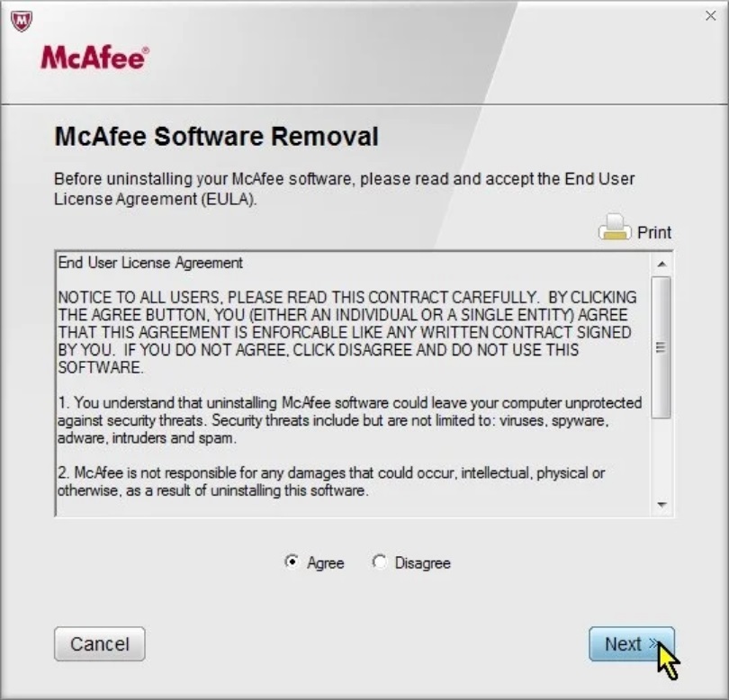The width and height of the screenshot is (729, 700).
Task: Click the NOTICE TO ALL USERS paragraph
Action: coord(346,332)
